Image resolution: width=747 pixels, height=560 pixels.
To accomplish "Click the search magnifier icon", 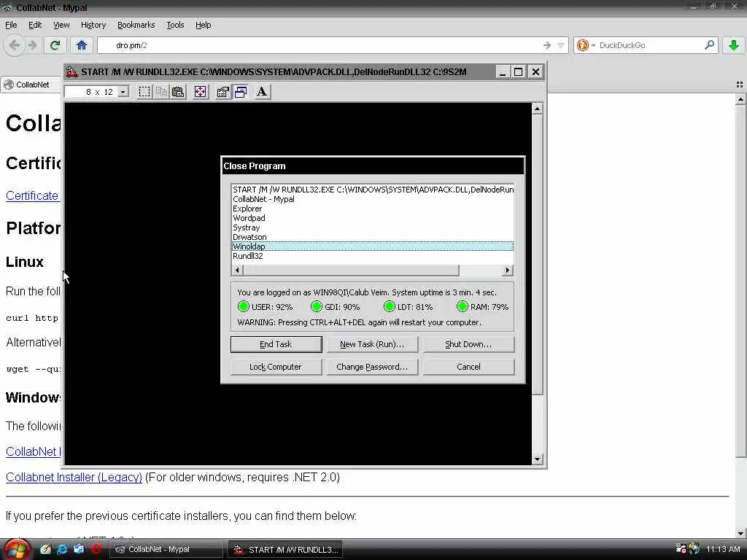I will [x=709, y=44].
